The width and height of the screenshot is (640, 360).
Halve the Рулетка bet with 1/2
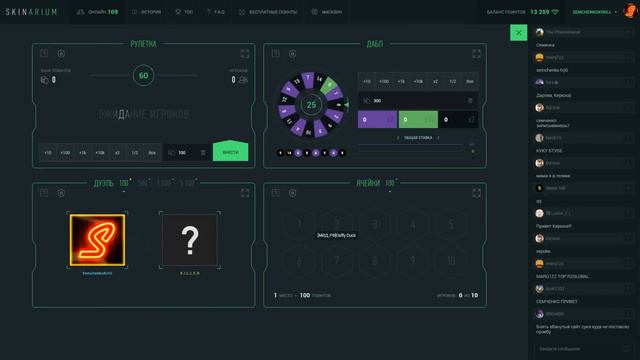click(x=135, y=153)
